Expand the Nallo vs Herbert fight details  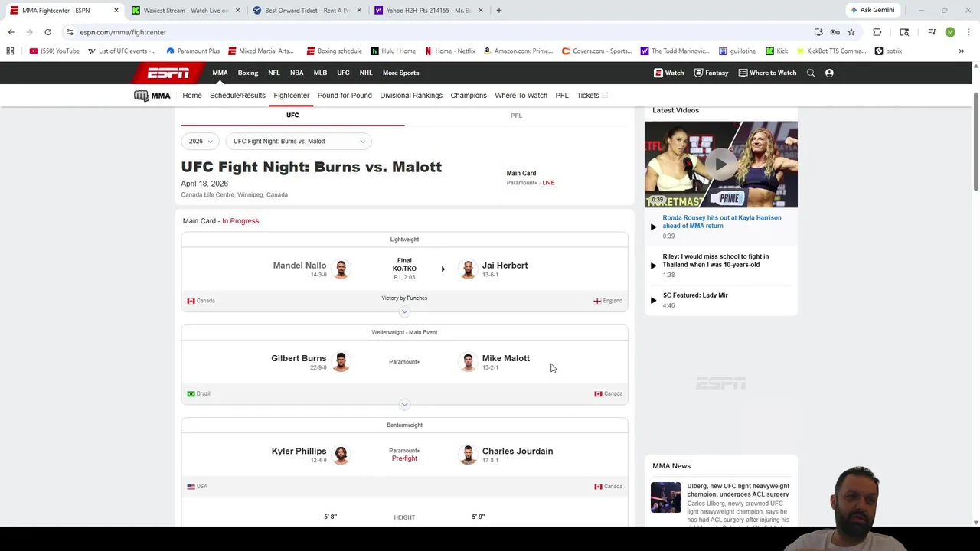click(404, 311)
